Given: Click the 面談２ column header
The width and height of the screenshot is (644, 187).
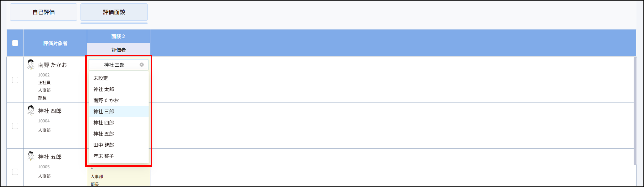Looking at the screenshot, I should (118, 37).
